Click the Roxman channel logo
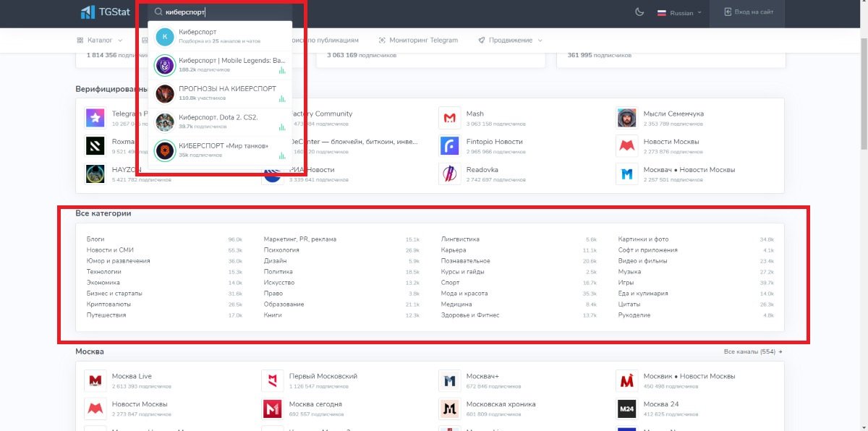868x431 pixels. tap(95, 145)
